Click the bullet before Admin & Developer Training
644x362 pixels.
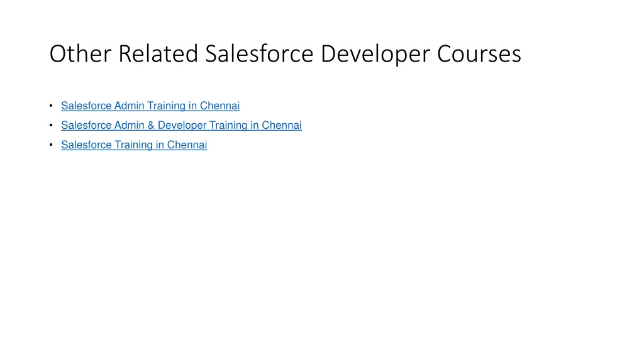50,125
